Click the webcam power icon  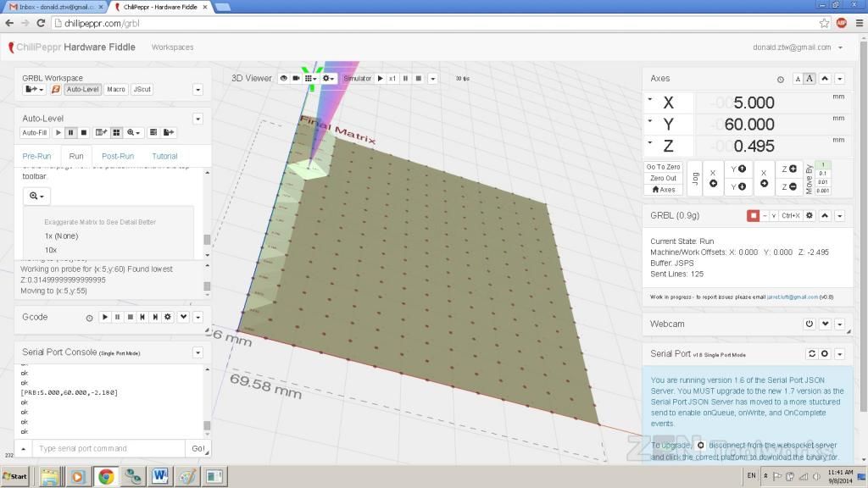pyautogui.click(x=810, y=324)
